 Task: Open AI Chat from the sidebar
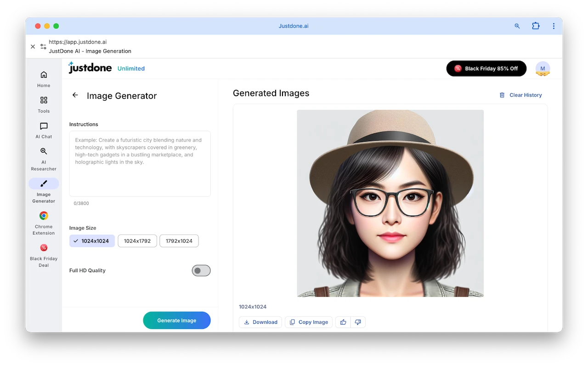point(44,126)
